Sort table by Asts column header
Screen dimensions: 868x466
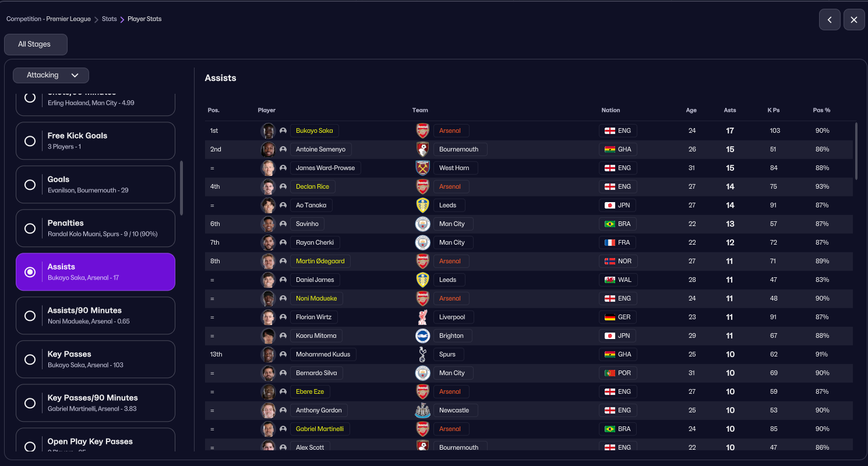point(729,110)
